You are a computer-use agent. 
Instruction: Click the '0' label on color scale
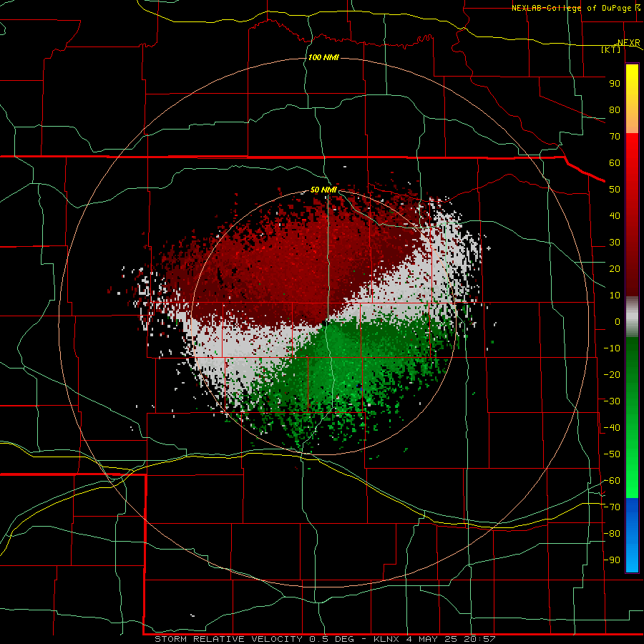tap(618, 321)
